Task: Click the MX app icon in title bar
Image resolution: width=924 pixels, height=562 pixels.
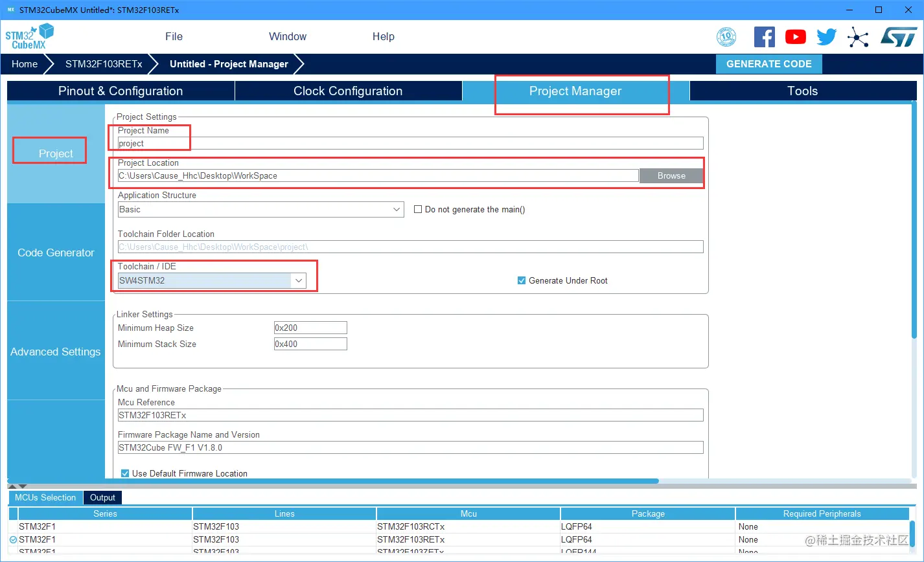Action: click(10, 10)
